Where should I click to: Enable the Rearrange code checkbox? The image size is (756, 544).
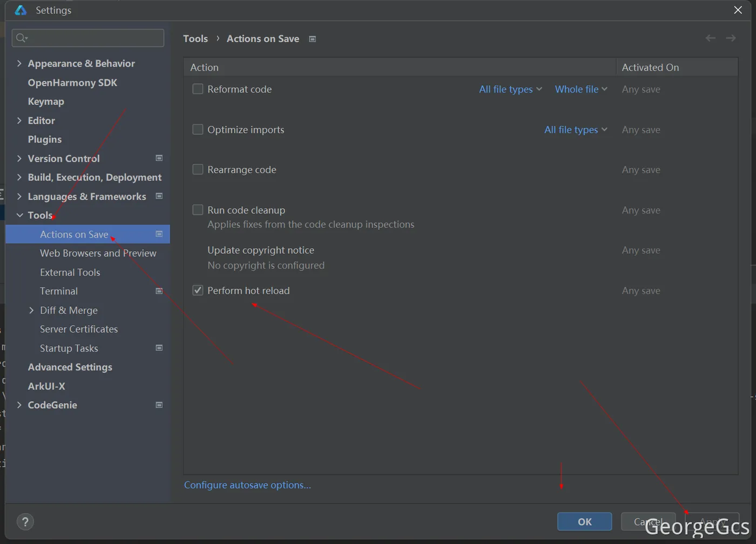coord(198,170)
